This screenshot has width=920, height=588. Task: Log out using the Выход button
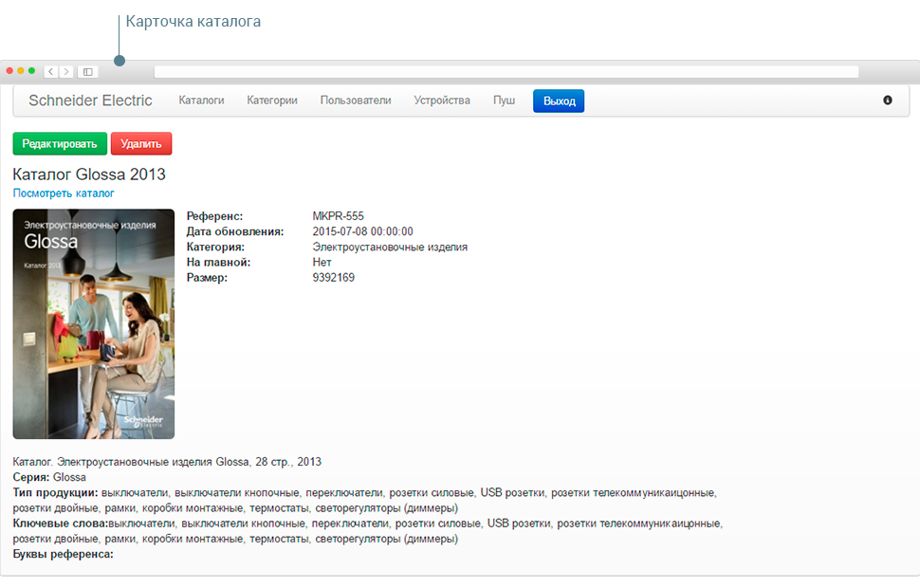pyautogui.click(x=559, y=101)
